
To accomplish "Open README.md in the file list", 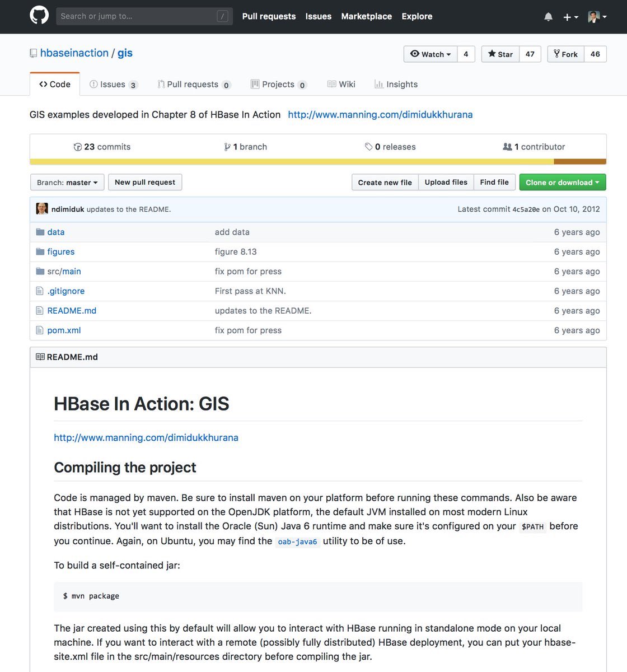I will coord(72,310).
